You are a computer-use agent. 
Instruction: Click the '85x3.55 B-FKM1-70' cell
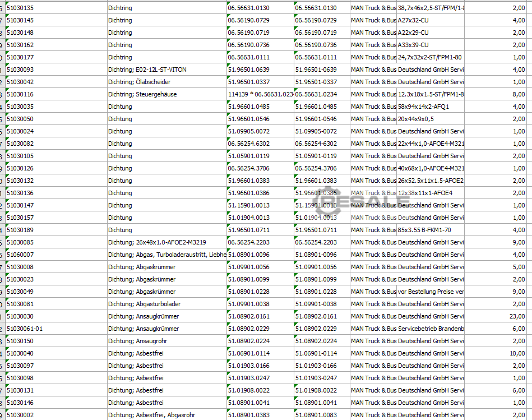[430, 230]
